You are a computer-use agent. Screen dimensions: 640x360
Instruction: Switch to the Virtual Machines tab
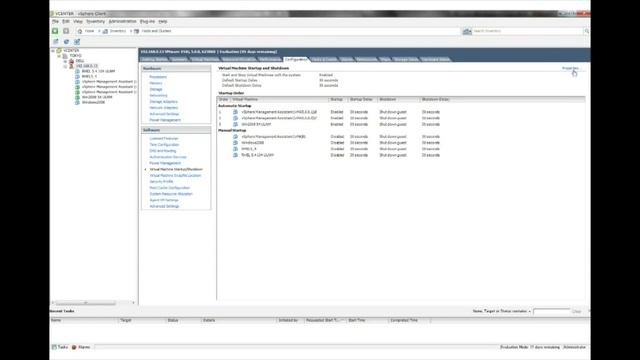click(205, 59)
